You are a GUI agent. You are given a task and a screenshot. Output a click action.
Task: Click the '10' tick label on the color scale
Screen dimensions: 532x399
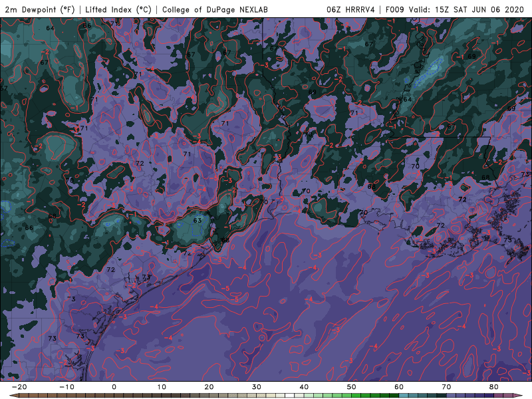point(162,387)
